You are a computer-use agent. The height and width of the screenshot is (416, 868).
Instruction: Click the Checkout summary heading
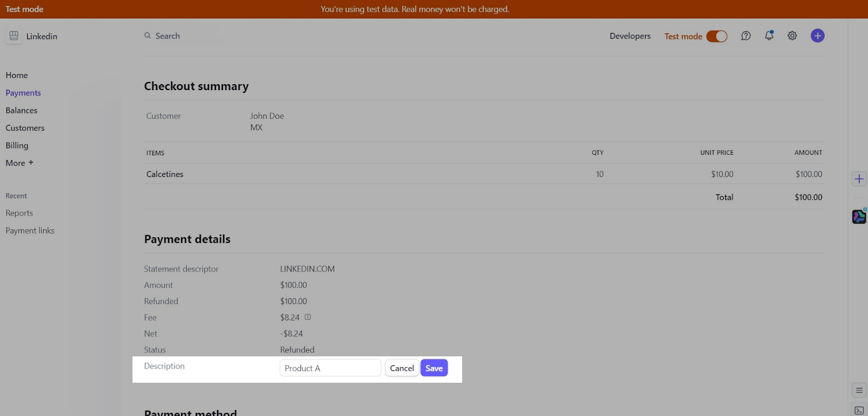pyautogui.click(x=196, y=86)
